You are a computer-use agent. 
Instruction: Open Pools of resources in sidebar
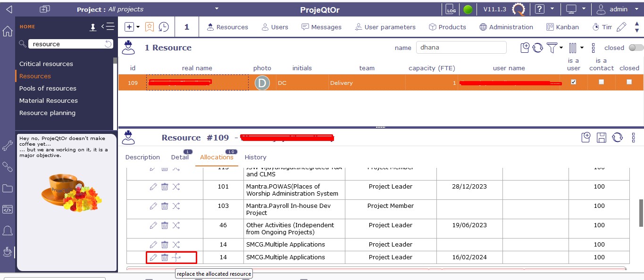point(48,88)
